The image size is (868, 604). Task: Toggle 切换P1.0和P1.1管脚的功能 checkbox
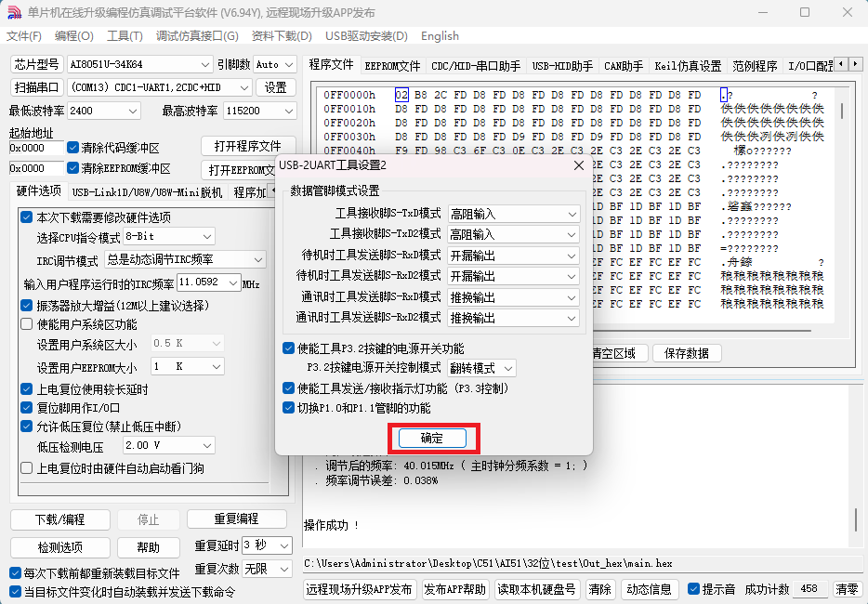point(288,408)
